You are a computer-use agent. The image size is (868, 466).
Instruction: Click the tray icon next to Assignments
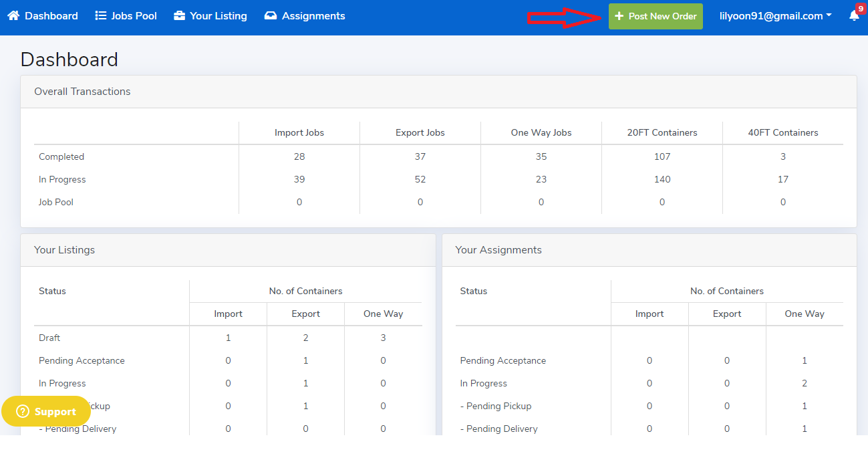(x=271, y=15)
